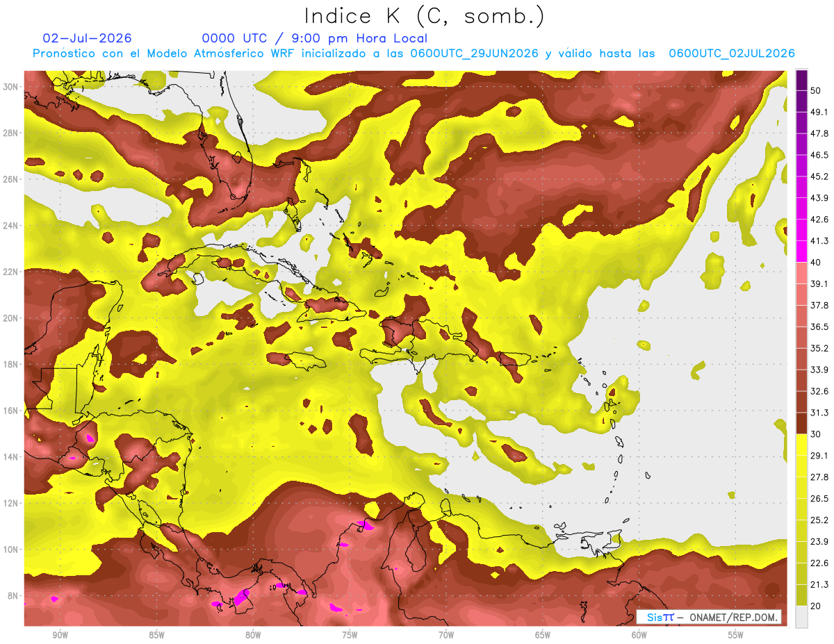Click the legend value "45.2"
Viewport: 834px width, 644px height.
point(819,176)
